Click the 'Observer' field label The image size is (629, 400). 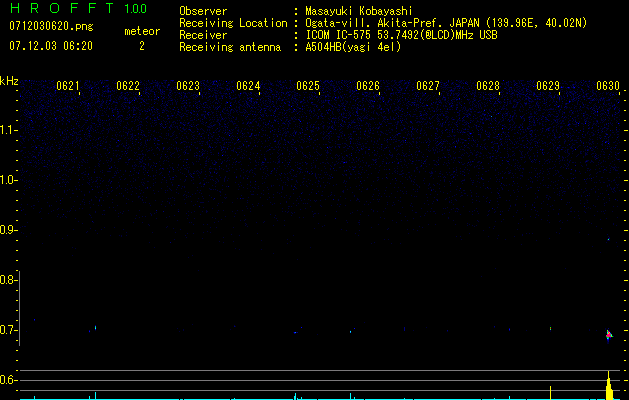(203, 11)
